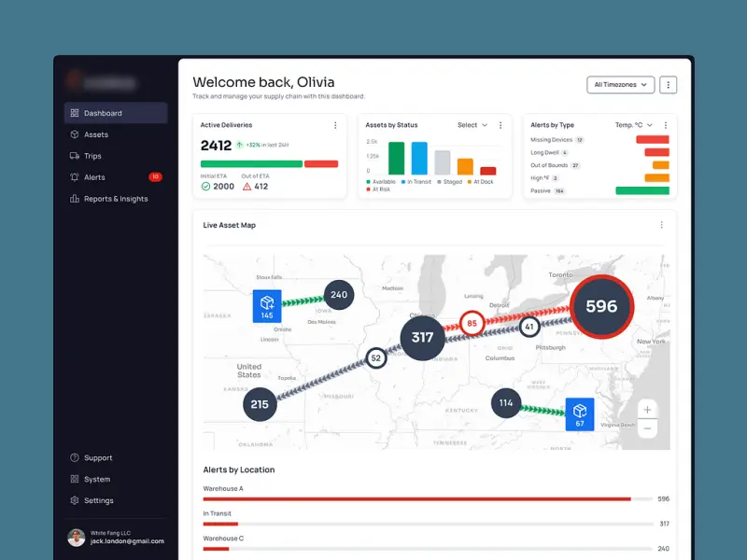Viewport: 747px width, 560px height.
Task: Open the Live Asset Map overflow menu
Action: 661,225
